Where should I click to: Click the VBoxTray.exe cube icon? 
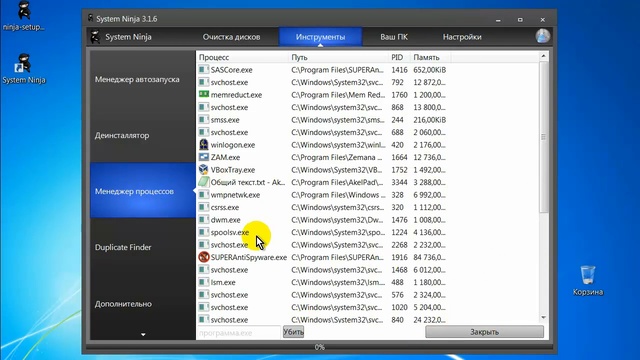click(x=203, y=169)
